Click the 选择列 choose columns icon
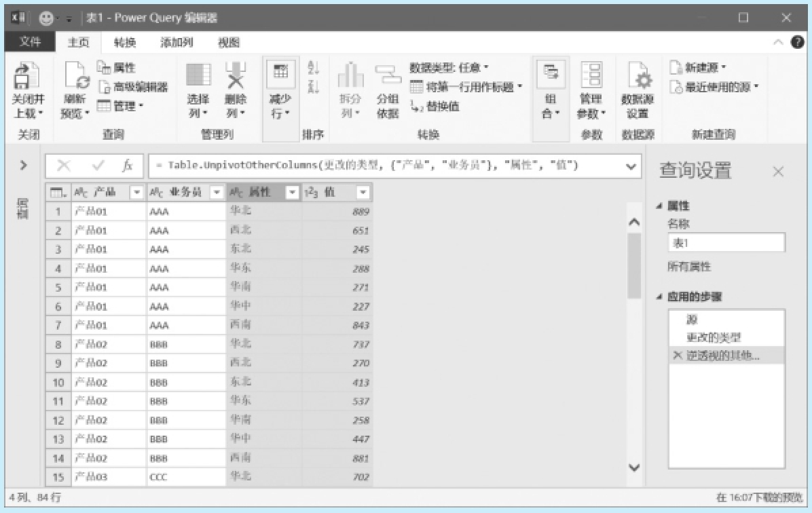 click(x=198, y=77)
